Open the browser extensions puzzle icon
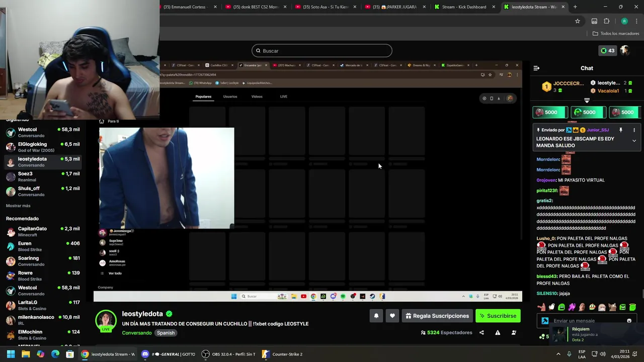The height and width of the screenshot is (362, 644). click(x=606, y=21)
